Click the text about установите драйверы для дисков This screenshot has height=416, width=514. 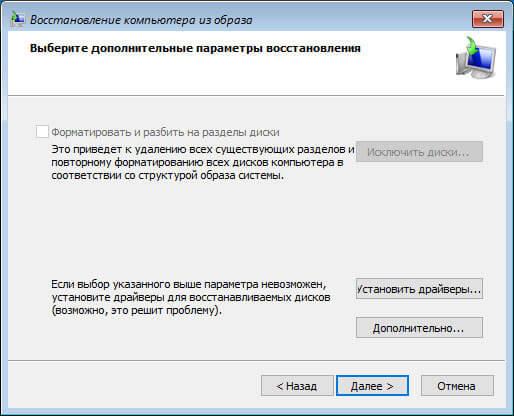[x=191, y=297]
